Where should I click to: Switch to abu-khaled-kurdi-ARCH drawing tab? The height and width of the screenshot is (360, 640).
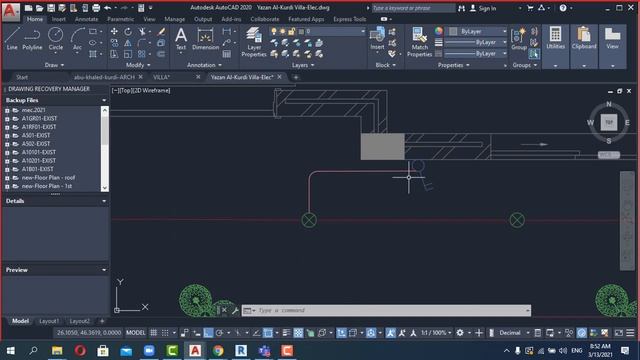coord(104,77)
